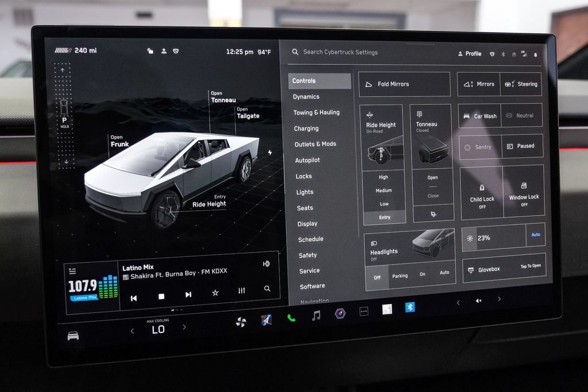The width and height of the screenshot is (588, 392).
Task: Open the notification bell icon
Action: pos(536,55)
